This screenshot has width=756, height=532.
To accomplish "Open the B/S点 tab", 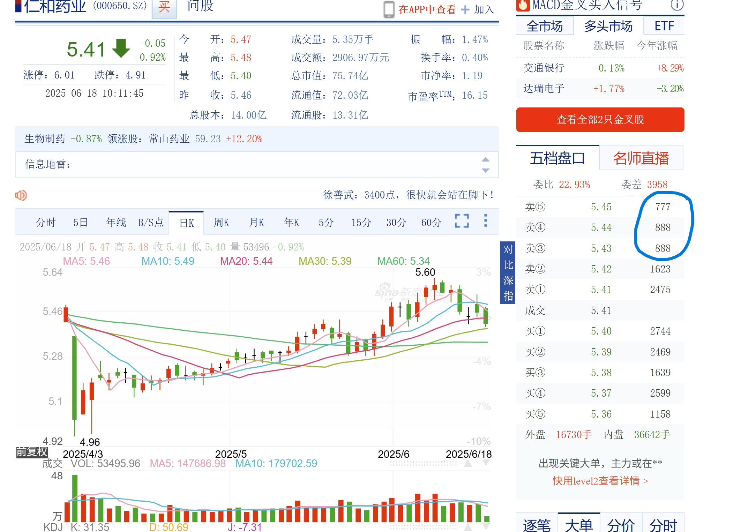I will [151, 222].
